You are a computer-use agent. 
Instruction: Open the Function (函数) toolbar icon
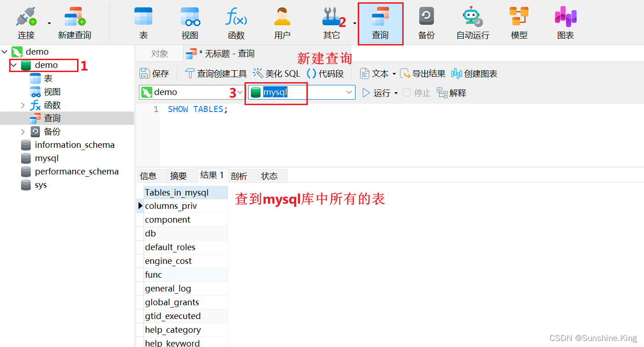point(236,22)
